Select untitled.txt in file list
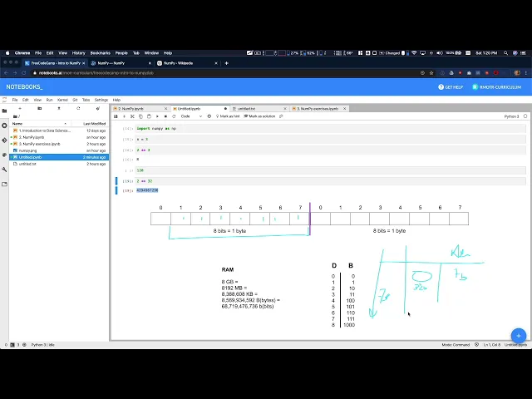The height and width of the screenshot is (399, 532). tap(59, 164)
